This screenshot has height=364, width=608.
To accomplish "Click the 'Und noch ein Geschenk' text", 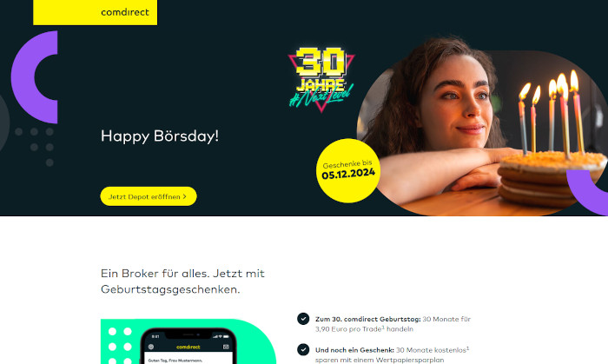I will coord(354,350).
